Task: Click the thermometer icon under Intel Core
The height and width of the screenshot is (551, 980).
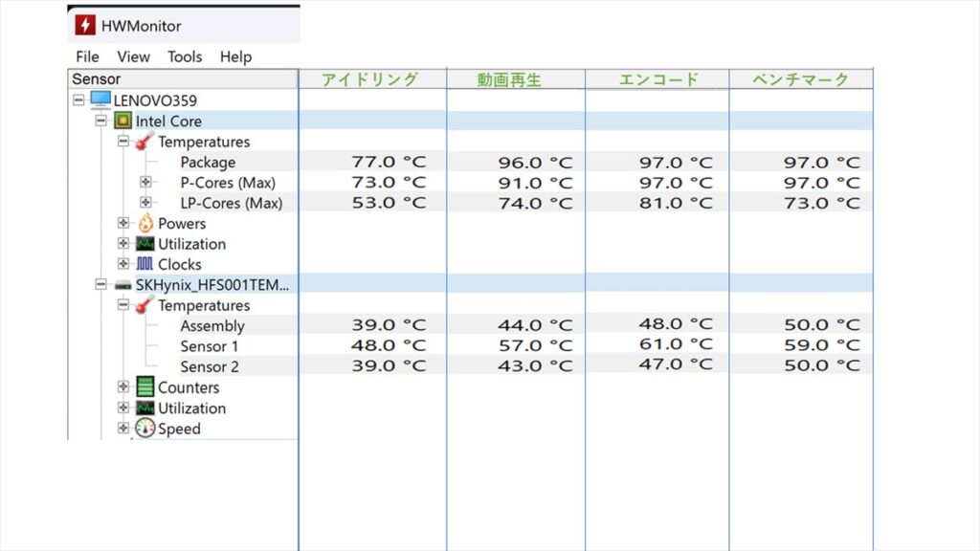Action: (145, 142)
